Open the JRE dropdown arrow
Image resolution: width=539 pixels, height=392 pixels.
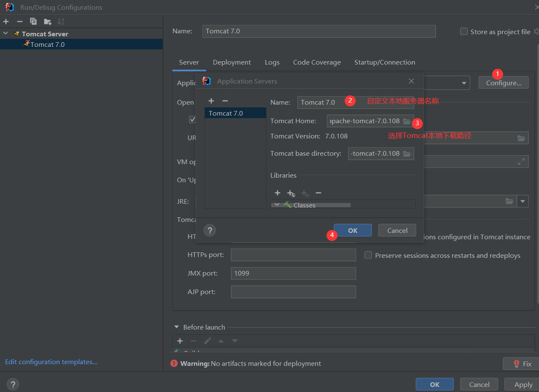(x=523, y=201)
